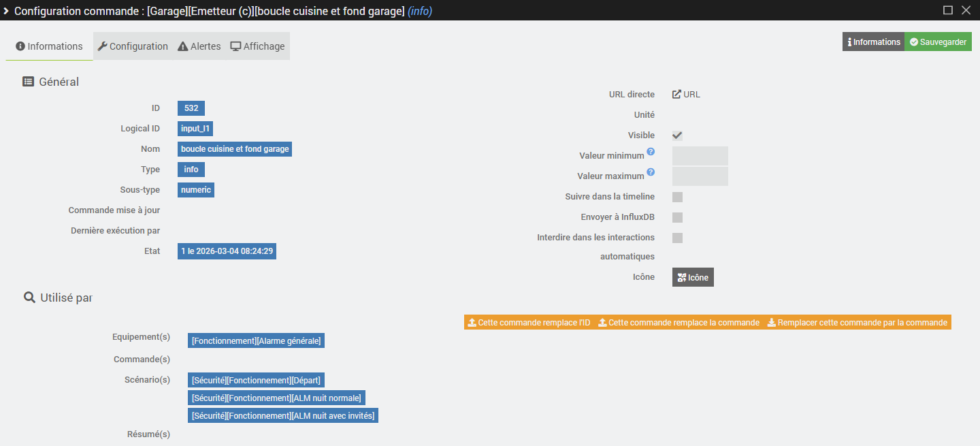Click the help icon beside Valeur minimum
Viewport: 980px width, 446px height.
click(651, 152)
